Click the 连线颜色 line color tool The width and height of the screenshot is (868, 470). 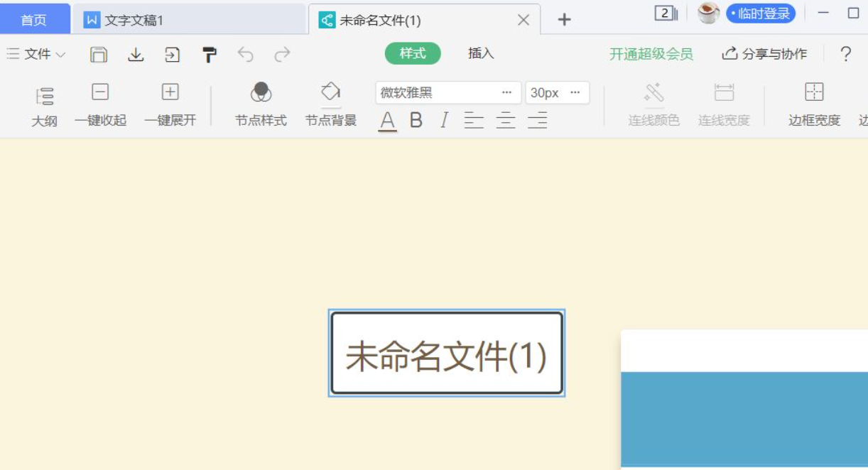(x=654, y=106)
